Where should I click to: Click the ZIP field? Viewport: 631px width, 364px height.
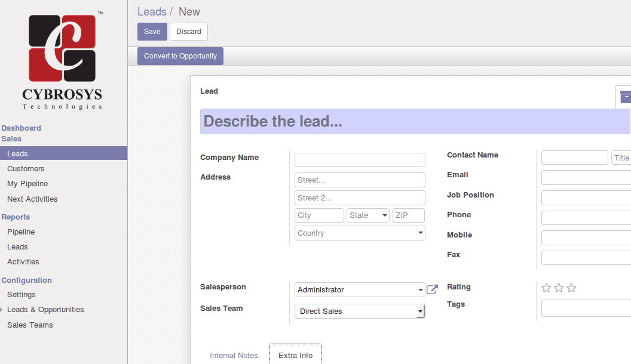click(x=409, y=215)
